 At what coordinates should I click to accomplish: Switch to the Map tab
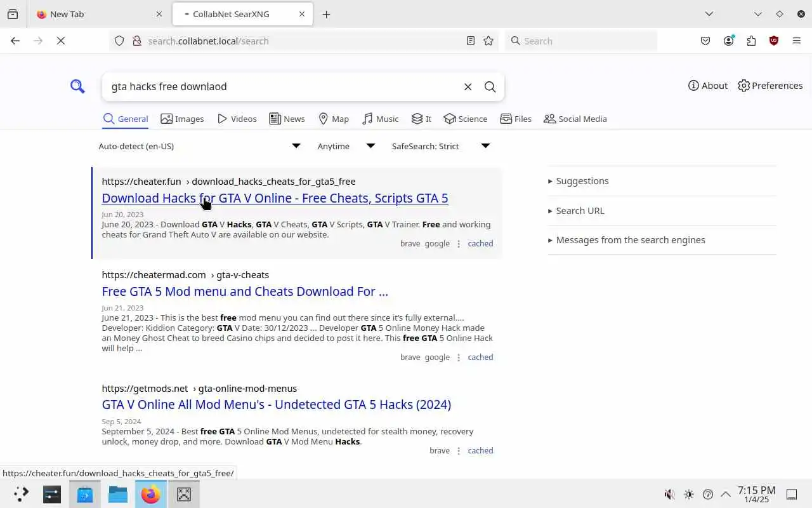(333, 119)
